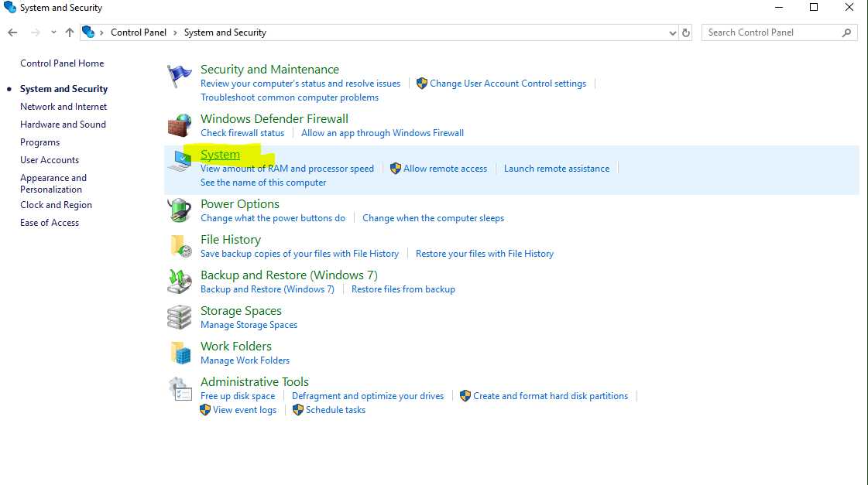
Task: Click the Administrative Tools icon
Action: pos(180,389)
